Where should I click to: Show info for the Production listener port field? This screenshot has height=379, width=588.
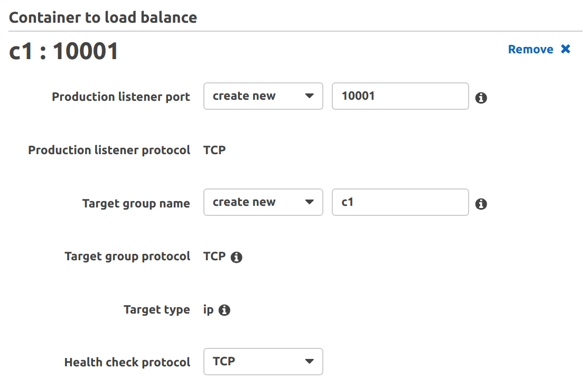click(x=481, y=98)
